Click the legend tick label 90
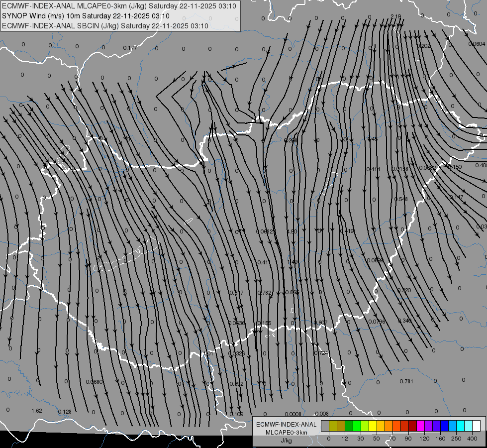 click(x=408, y=439)
